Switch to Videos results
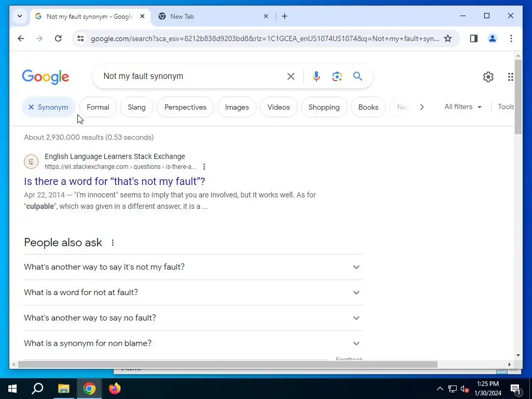 point(278,107)
